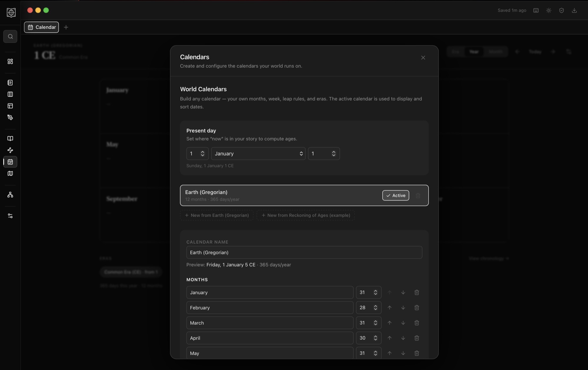Click the shield icon in the top bar
This screenshot has height=370, width=588.
pyautogui.click(x=562, y=10)
